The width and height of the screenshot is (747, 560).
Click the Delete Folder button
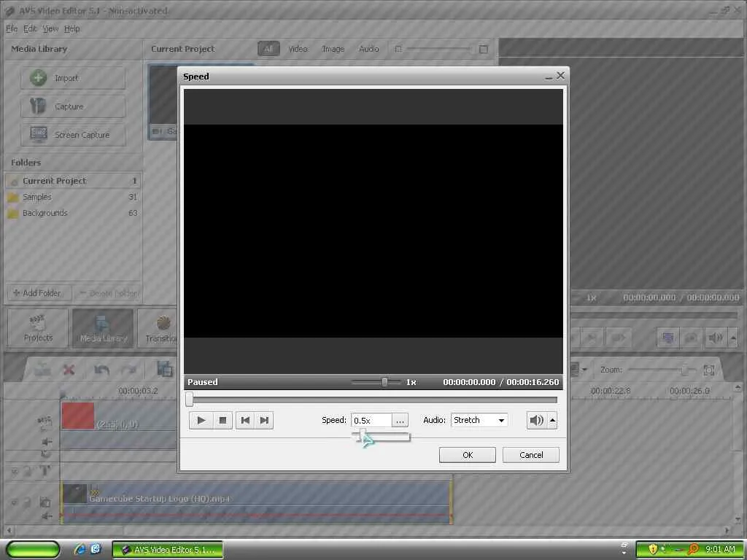tap(108, 293)
